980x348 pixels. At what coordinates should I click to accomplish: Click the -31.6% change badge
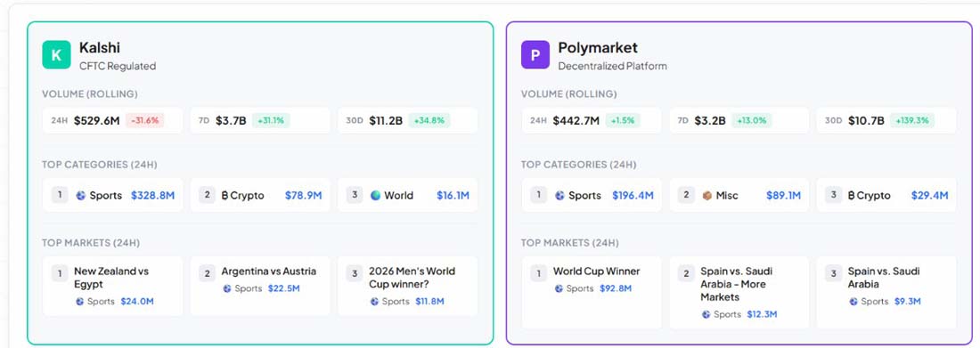click(x=145, y=120)
